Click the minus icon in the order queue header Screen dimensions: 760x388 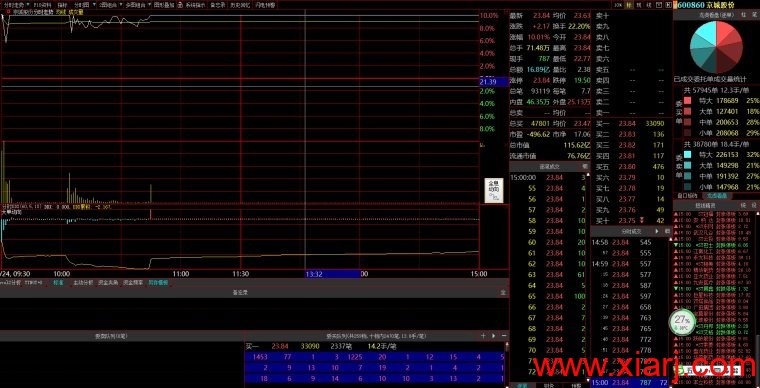[x=504, y=335]
